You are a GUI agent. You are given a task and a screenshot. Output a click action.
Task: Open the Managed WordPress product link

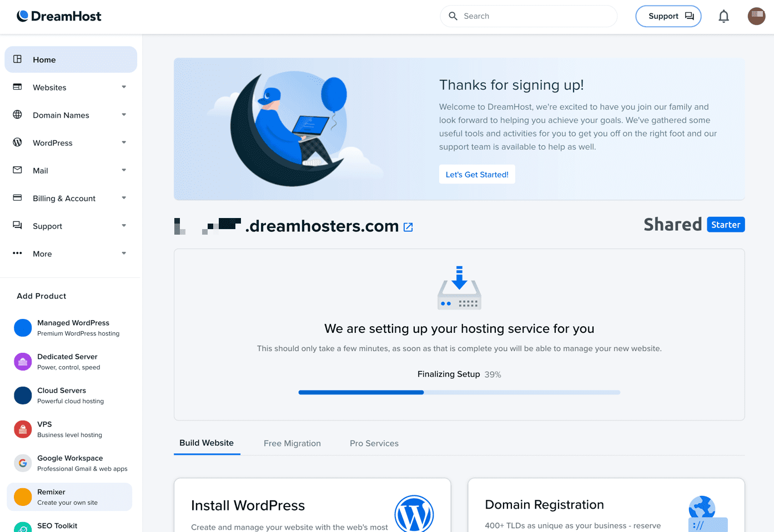69,328
